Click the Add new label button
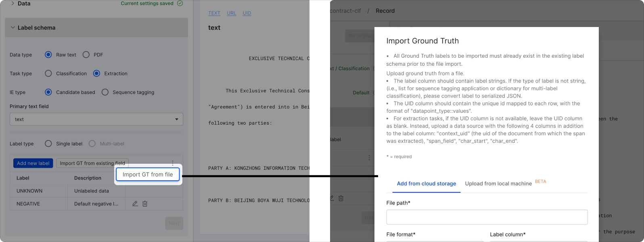 point(33,163)
